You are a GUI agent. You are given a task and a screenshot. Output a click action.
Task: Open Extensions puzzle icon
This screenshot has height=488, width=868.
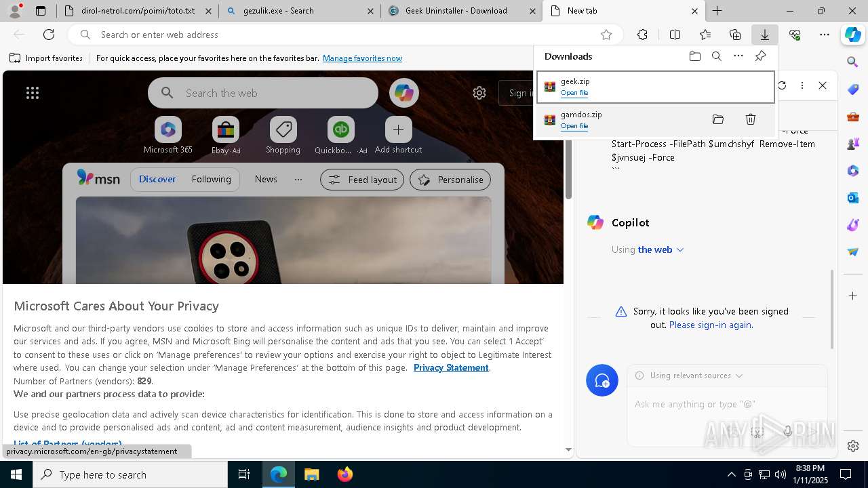click(x=642, y=35)
